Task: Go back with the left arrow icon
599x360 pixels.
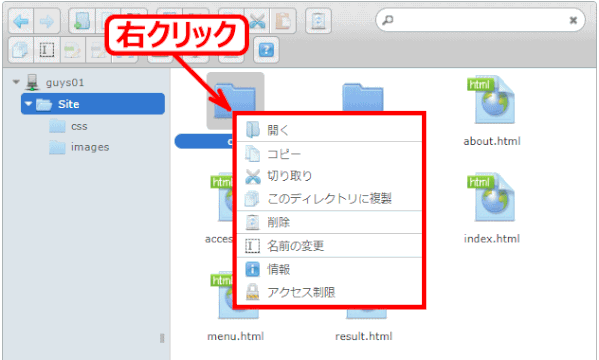Action: point(21,21)
